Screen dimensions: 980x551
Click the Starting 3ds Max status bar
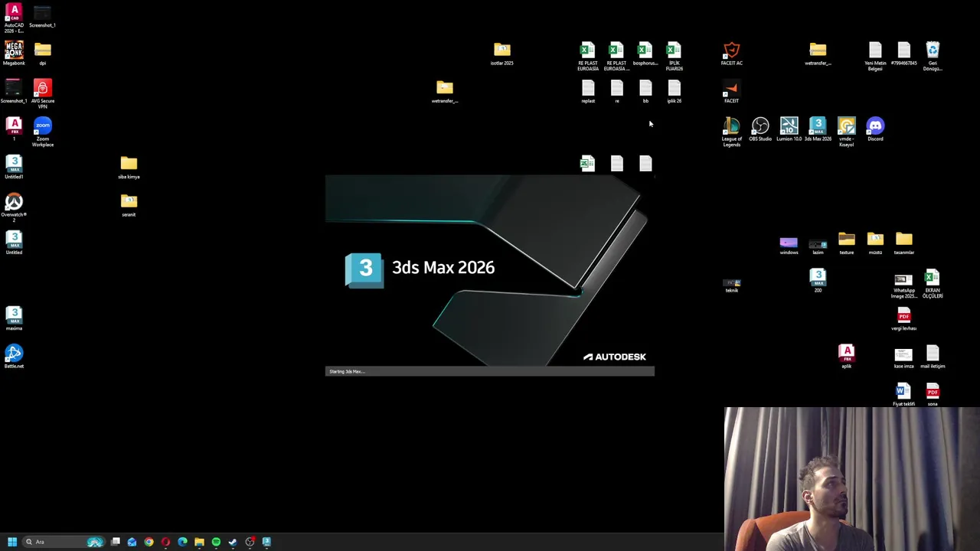[x=490, y=371]
